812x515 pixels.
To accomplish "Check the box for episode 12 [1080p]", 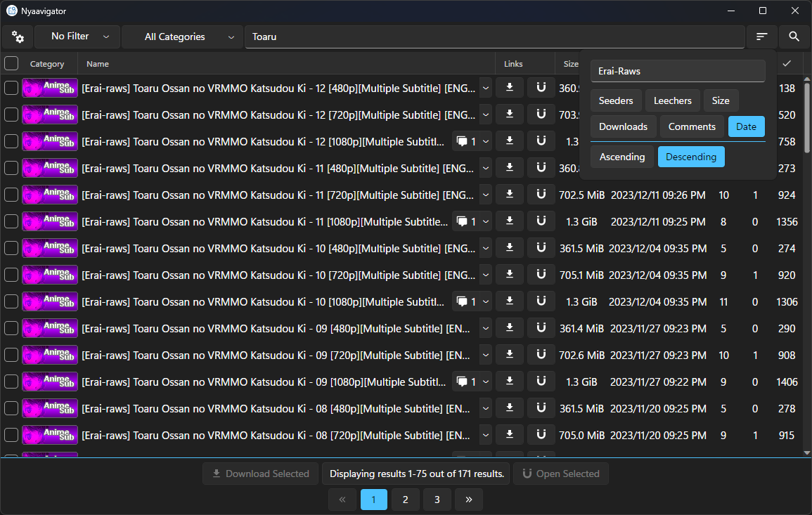I will pos(11,141).
